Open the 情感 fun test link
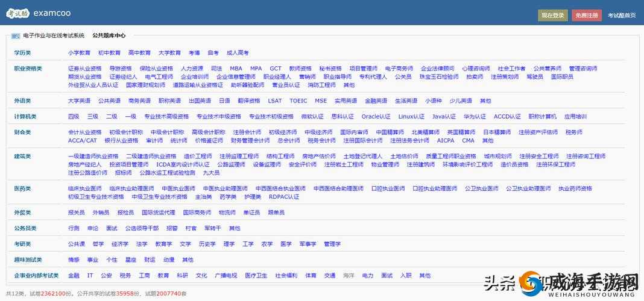 pos(74,259)
